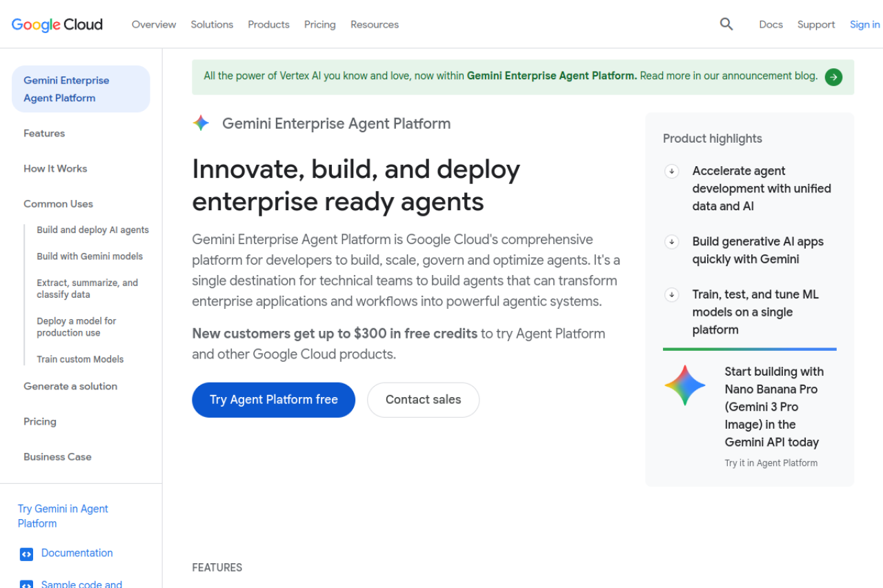883x588 pixels.
Task: Jump to Pricing in left sidebar
Action: tap(40, 422)
